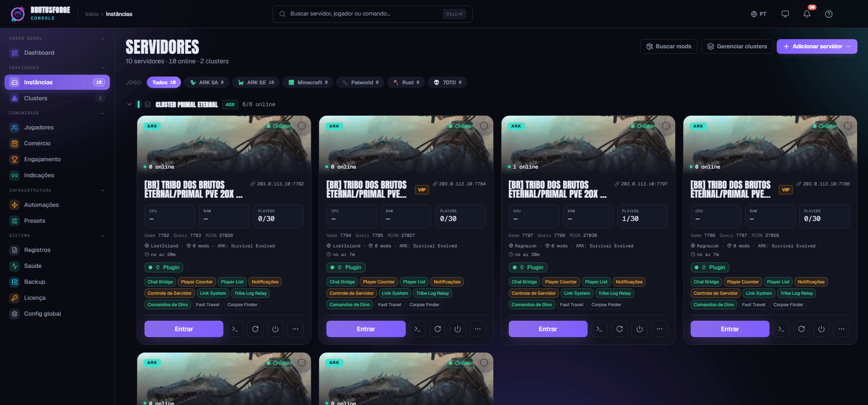868x405 pixels.
Task: Filter servers by ARK SA
Action: click(x=207, y=82)
